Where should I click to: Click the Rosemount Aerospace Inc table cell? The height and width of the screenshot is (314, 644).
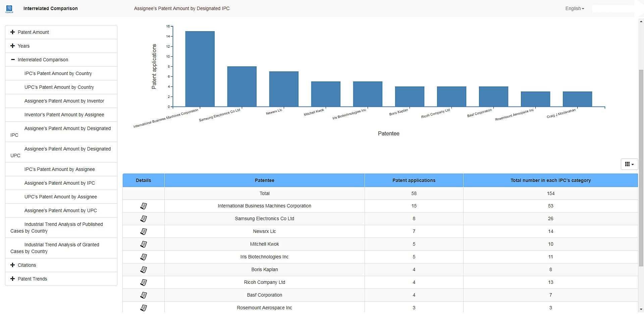[264, 308]
